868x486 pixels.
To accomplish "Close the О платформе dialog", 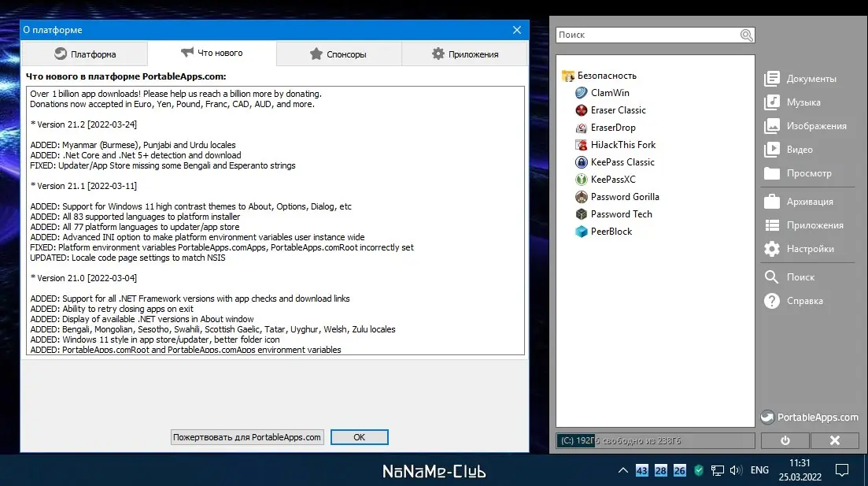I will coord(516,30).
